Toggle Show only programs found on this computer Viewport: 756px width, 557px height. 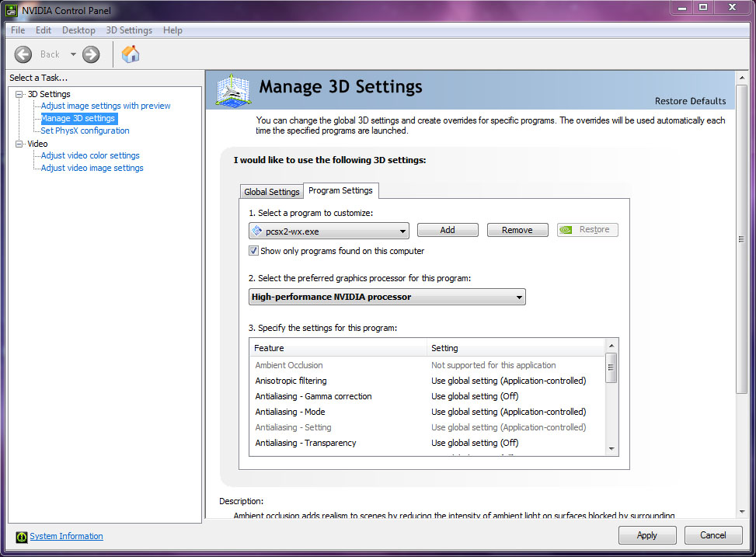253,251
